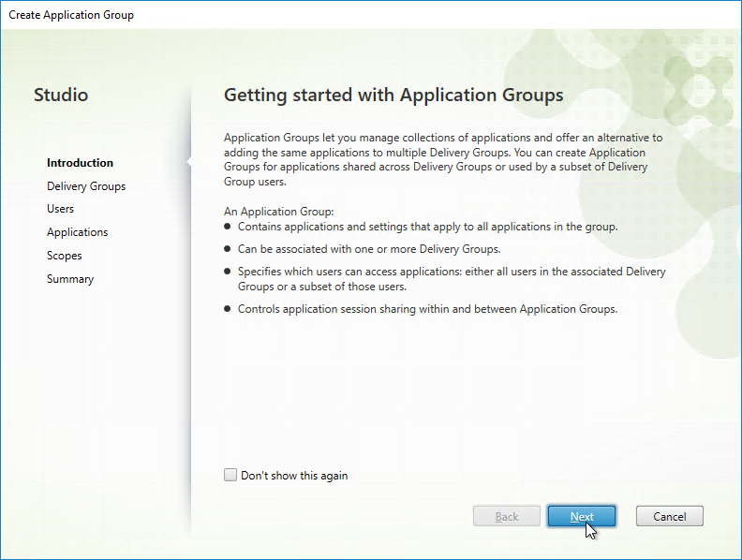Click the bullet about which users can access
742x560 pixels.
[452, 278]
